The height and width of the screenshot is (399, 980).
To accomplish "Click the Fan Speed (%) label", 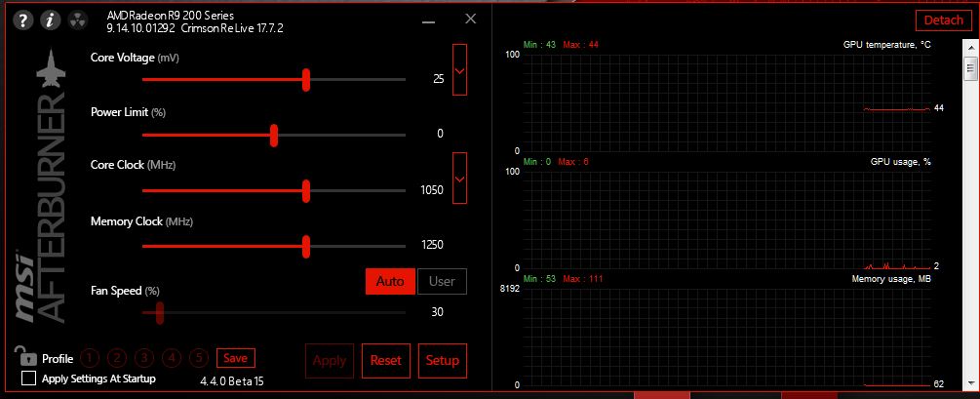I will pos(125,291).
